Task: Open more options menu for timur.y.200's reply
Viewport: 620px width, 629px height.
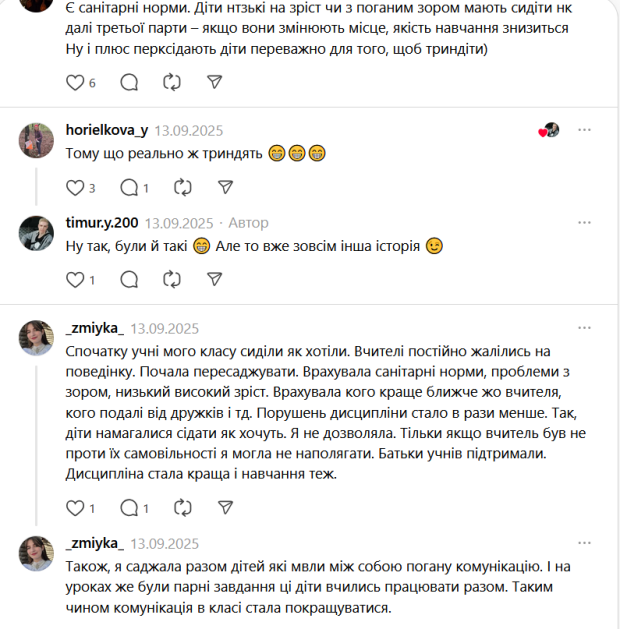Action: coord(584,222)
